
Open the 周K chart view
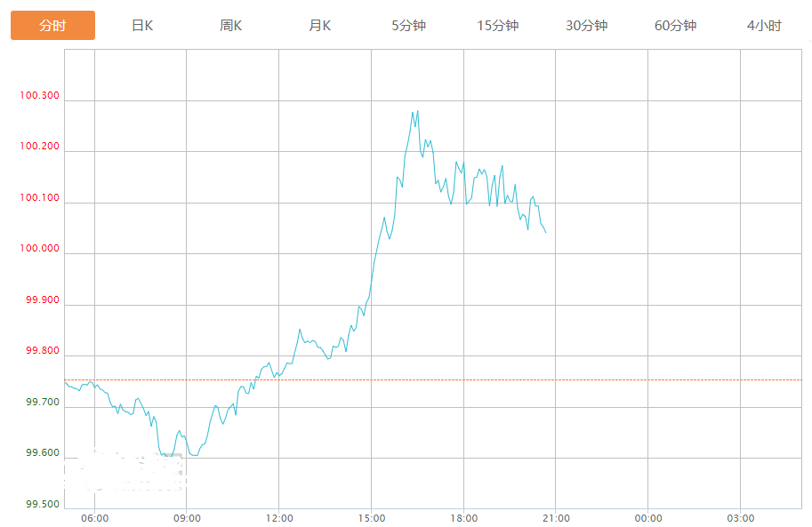pos(230,26)
